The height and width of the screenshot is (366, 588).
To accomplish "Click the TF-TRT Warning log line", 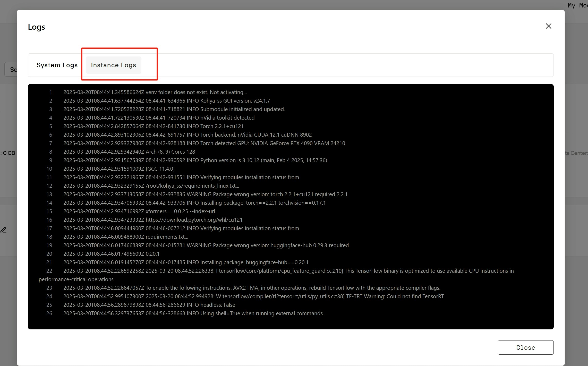I will [253, 296].
